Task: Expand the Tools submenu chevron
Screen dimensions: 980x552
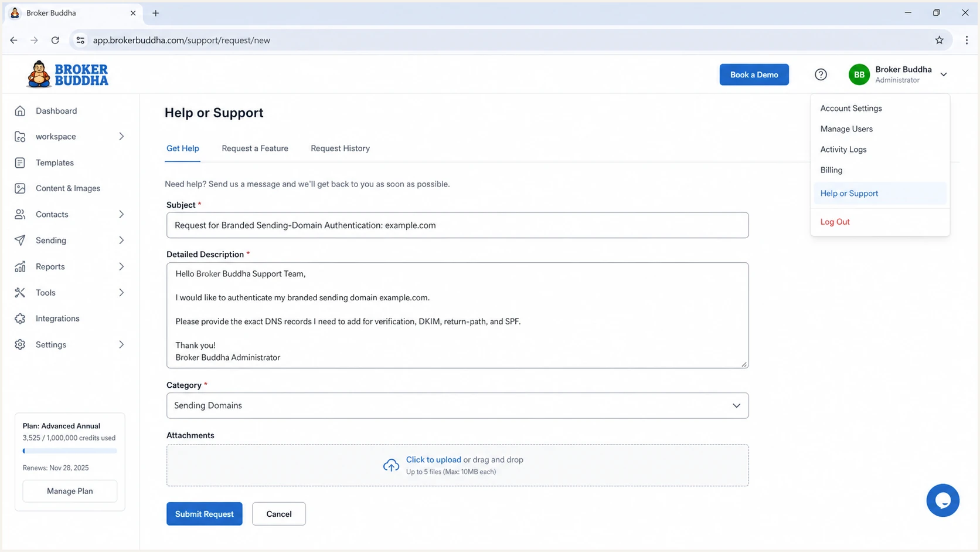Action: 121,292
